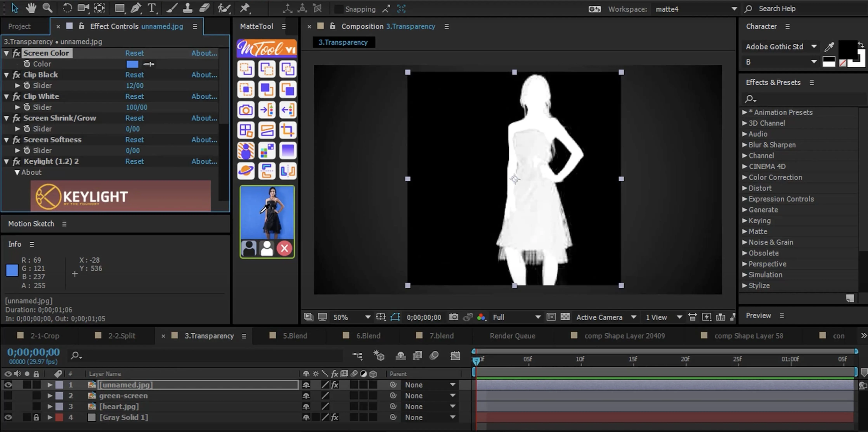Show channel and color management settings
The image size is (868, 432).
482,317
